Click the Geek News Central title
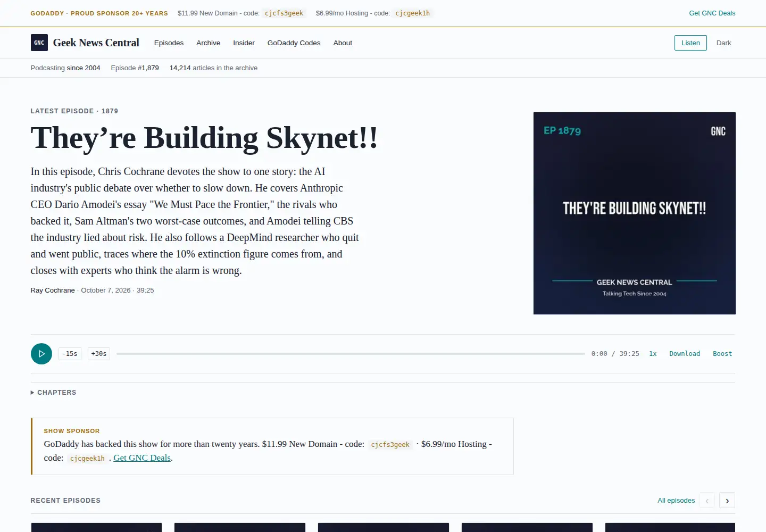 [x=96, y=43]
